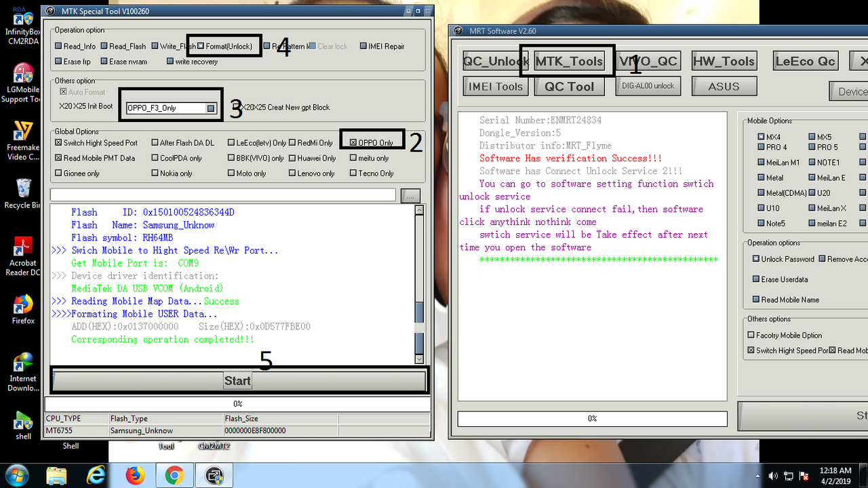
Task: Uncheck the OPPO Only option
Action: (353, 143)
